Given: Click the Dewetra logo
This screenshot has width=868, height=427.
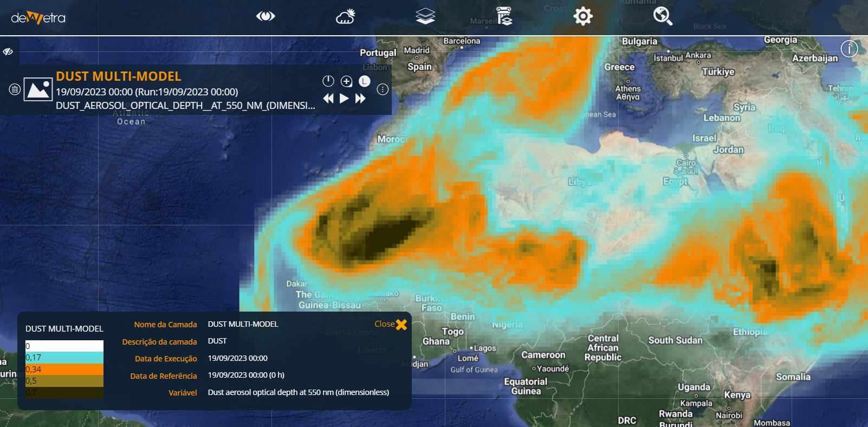Looking at the screenshot, I should pyautogui.click(x=38, y=18).
